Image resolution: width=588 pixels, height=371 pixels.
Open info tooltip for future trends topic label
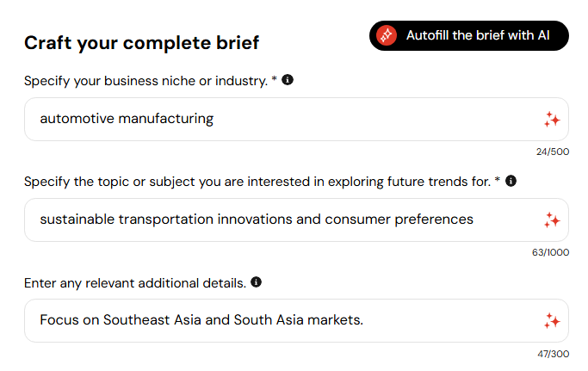click(x=511, y=181)
